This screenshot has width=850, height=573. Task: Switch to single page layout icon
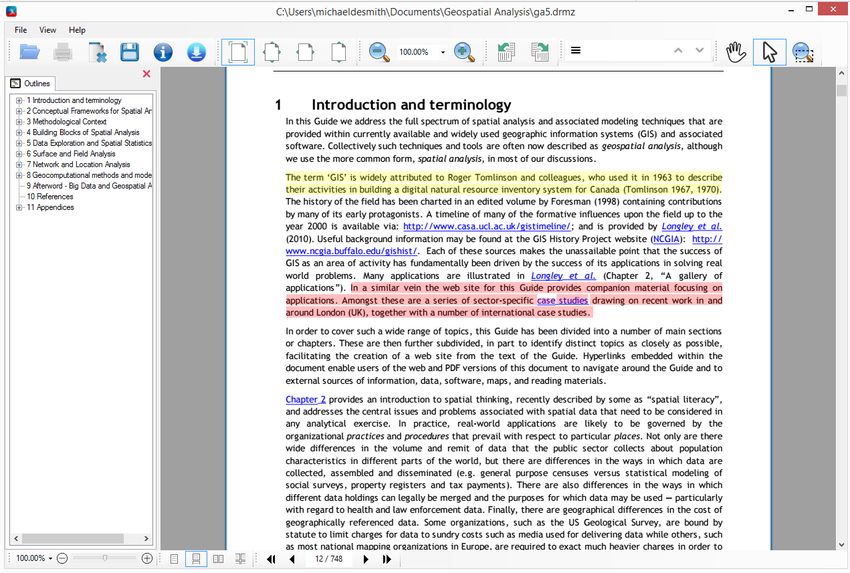click(174, 559)
